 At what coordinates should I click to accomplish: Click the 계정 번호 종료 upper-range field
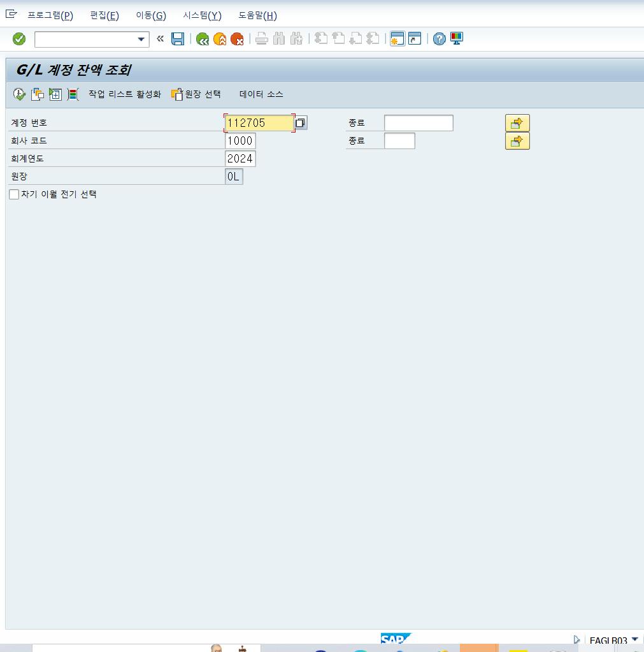coord(419,123)
